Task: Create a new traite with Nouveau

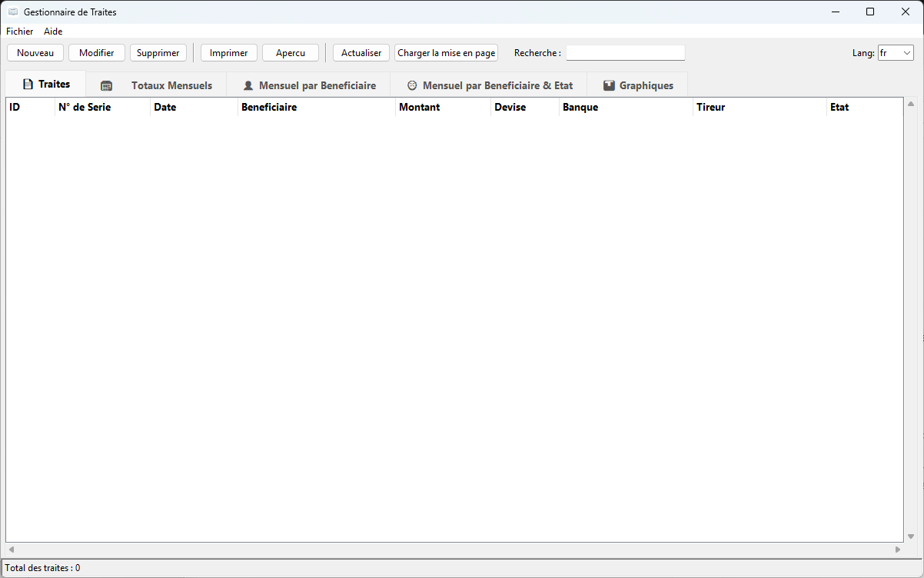Action: tap(35, 53)
